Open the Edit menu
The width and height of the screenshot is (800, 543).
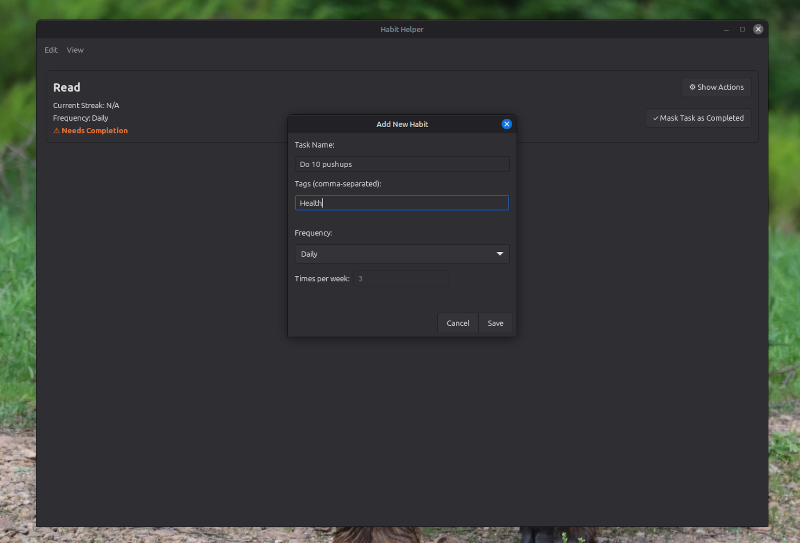click(51, 50)
